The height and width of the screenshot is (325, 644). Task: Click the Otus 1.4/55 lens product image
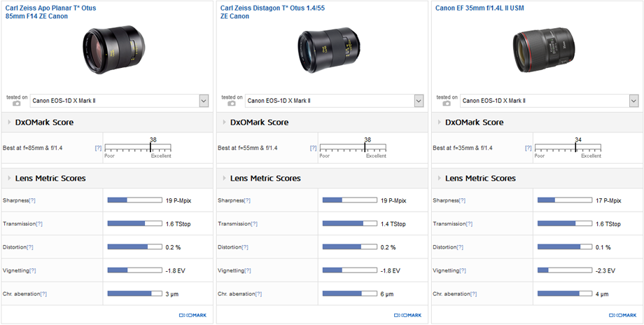328,50
